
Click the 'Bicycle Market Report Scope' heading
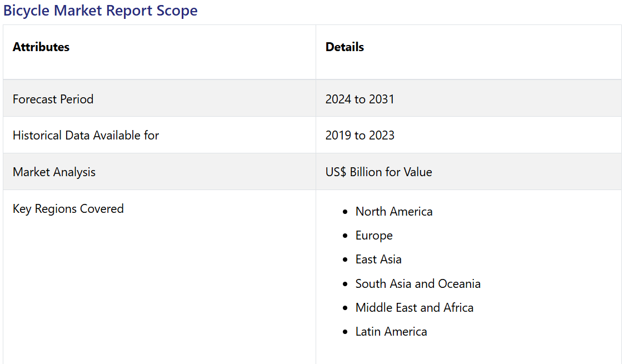tap(100, 11)
